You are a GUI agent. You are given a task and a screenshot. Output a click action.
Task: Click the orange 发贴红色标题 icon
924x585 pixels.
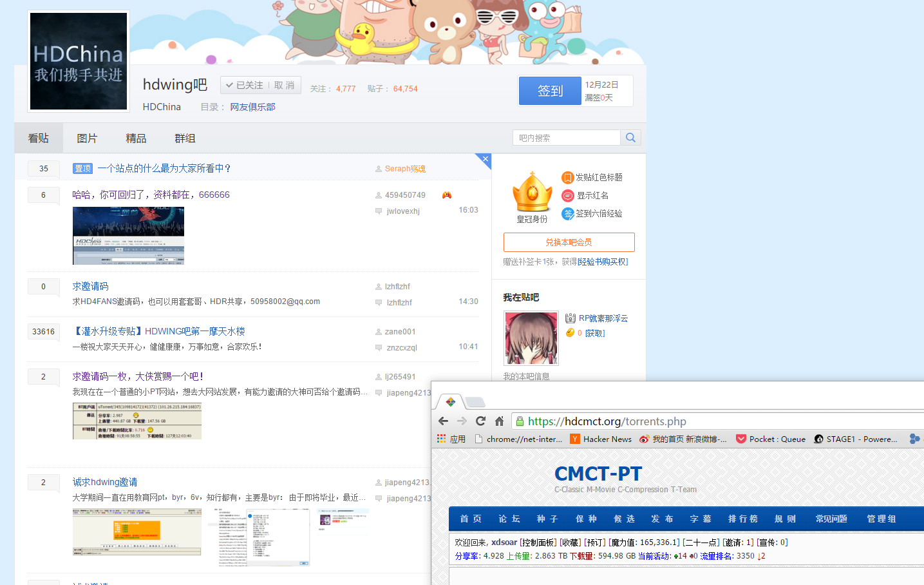567,177
